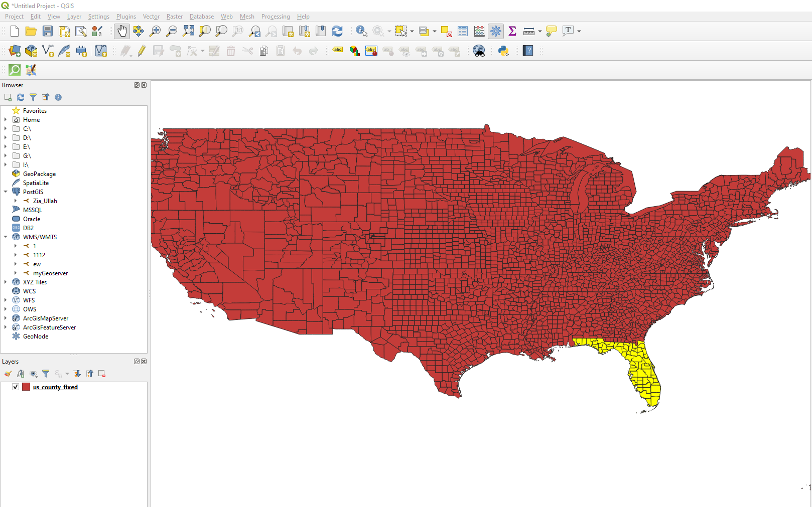Open the attribute table icon
The image size is (812, 507).
[x=463, y=31]
